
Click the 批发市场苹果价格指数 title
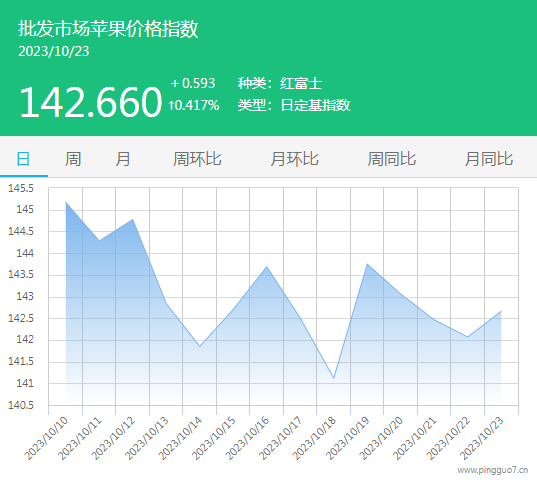point(108,28)
